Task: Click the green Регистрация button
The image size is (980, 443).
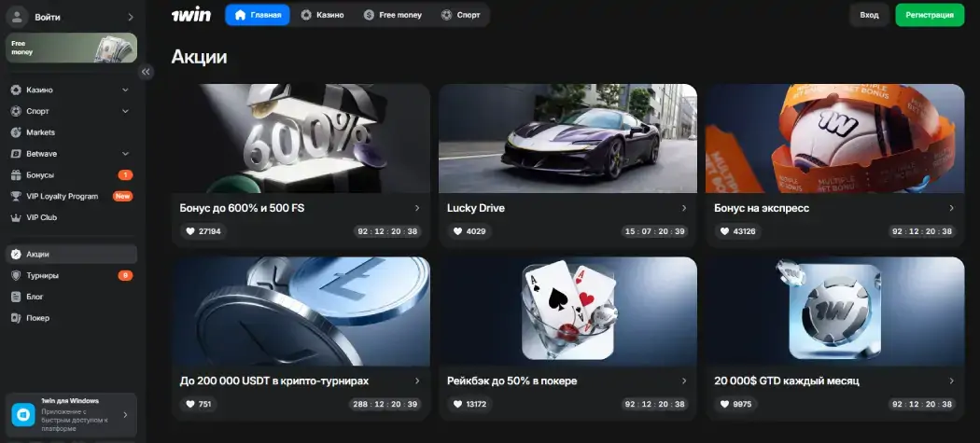Action: tap(930, 15)
